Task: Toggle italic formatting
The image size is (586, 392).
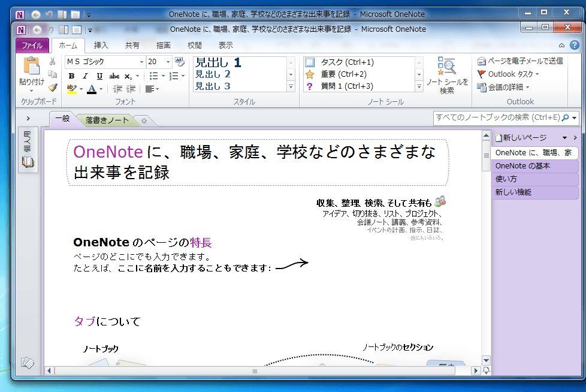Action: [x=85, y=76]
